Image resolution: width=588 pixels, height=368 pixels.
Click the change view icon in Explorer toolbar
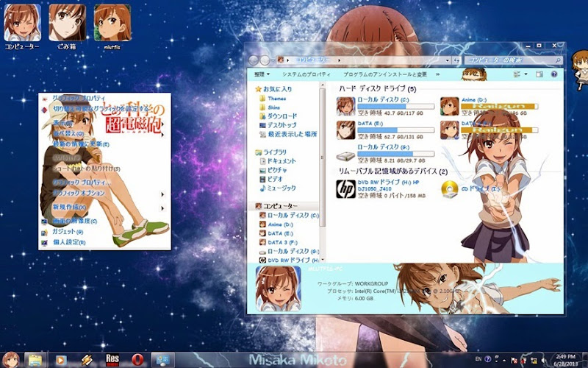[x=517, y=74]
